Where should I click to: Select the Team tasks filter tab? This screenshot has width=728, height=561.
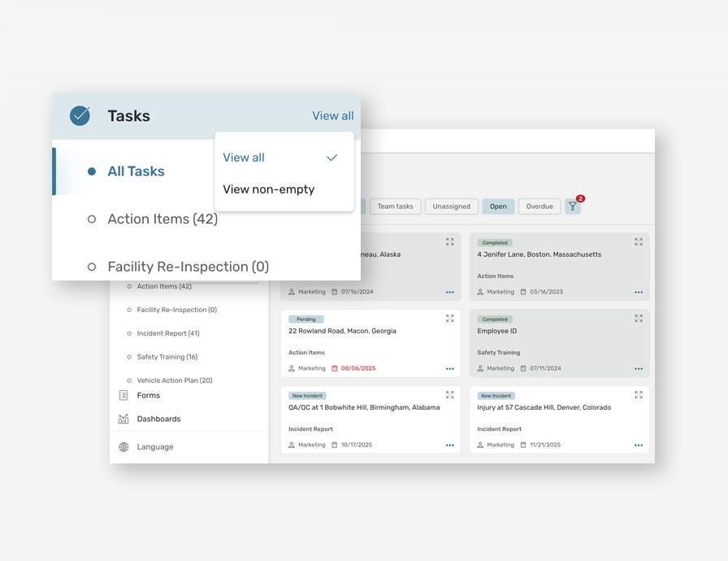(x=395, y=207)
